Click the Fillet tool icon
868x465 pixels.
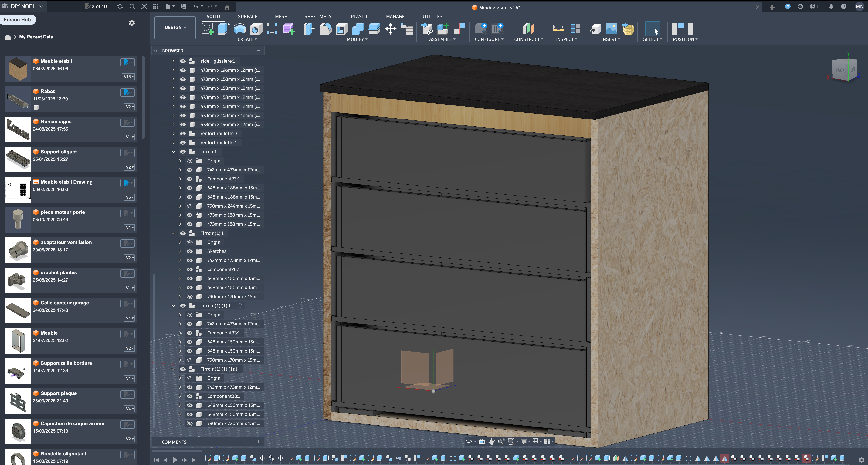coord(325,29)
